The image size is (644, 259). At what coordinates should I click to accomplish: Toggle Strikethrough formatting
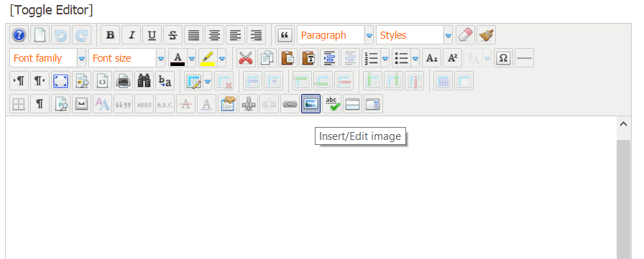tap(173, 35)
